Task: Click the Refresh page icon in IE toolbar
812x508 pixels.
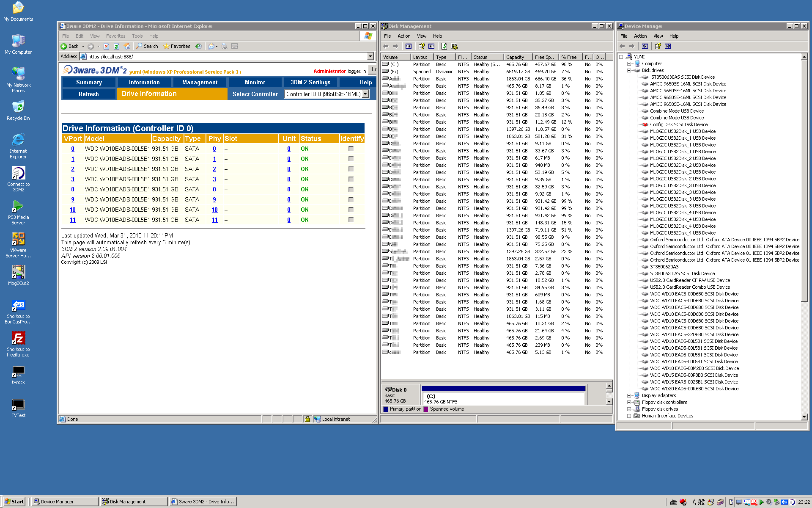Action: 116,46
